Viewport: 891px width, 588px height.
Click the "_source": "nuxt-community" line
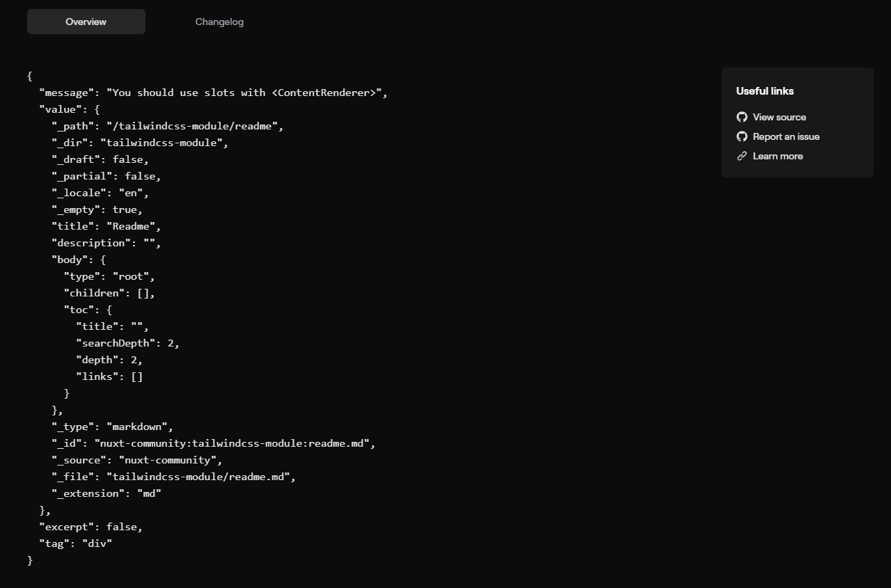tap(136, 460)
